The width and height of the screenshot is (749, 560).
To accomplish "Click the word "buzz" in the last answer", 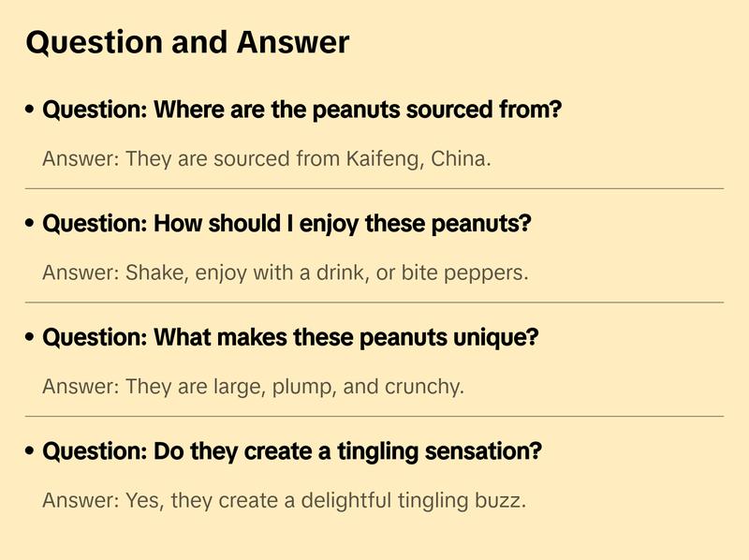I will tap(503, 501).
